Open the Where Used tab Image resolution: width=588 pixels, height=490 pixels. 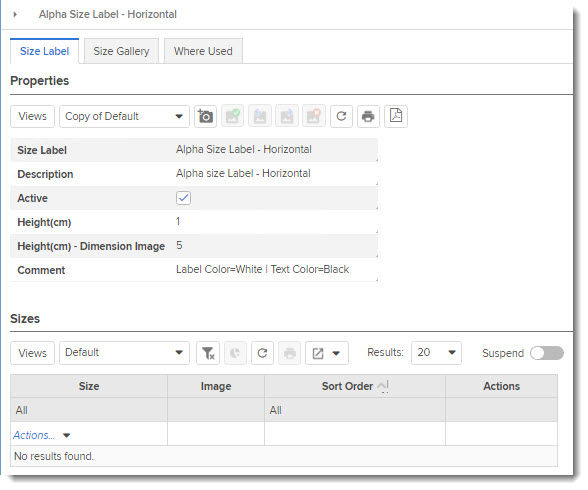203,51
